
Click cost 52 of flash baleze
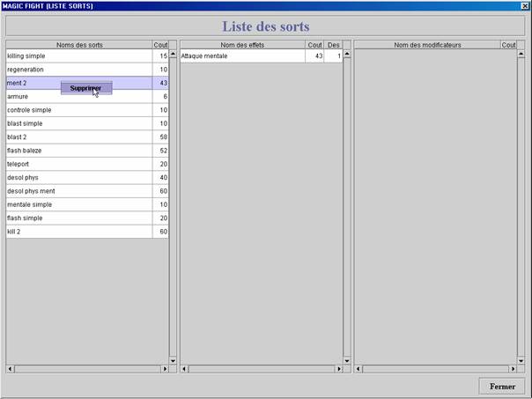[x=160, y=151]
